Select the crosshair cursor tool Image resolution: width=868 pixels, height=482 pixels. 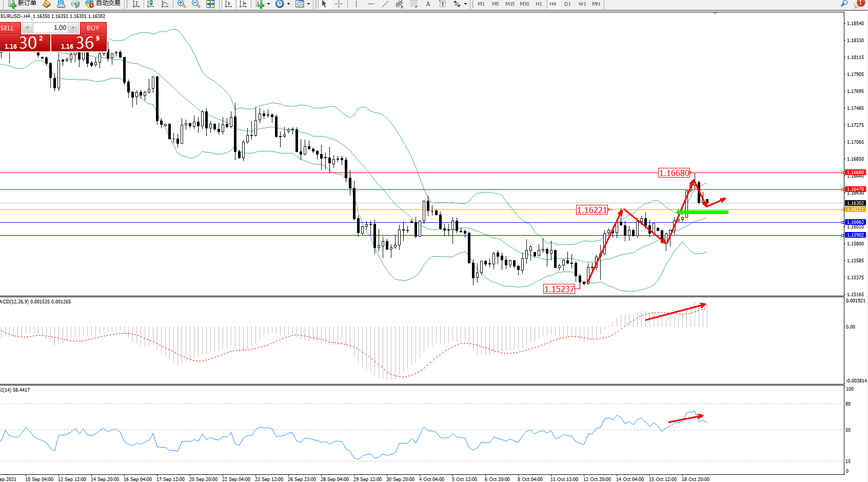[339, 4]
